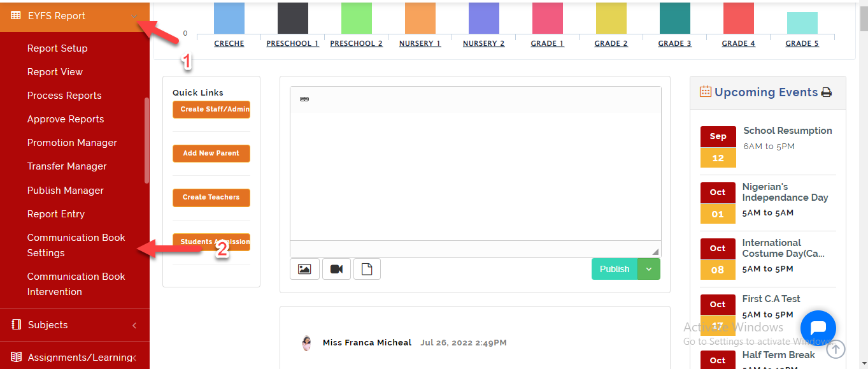This screenshot has width=868, height=369.
Task: Click the Create Staff/Admin quick link button
Action: pyautogui.click(x=211, y=110)
